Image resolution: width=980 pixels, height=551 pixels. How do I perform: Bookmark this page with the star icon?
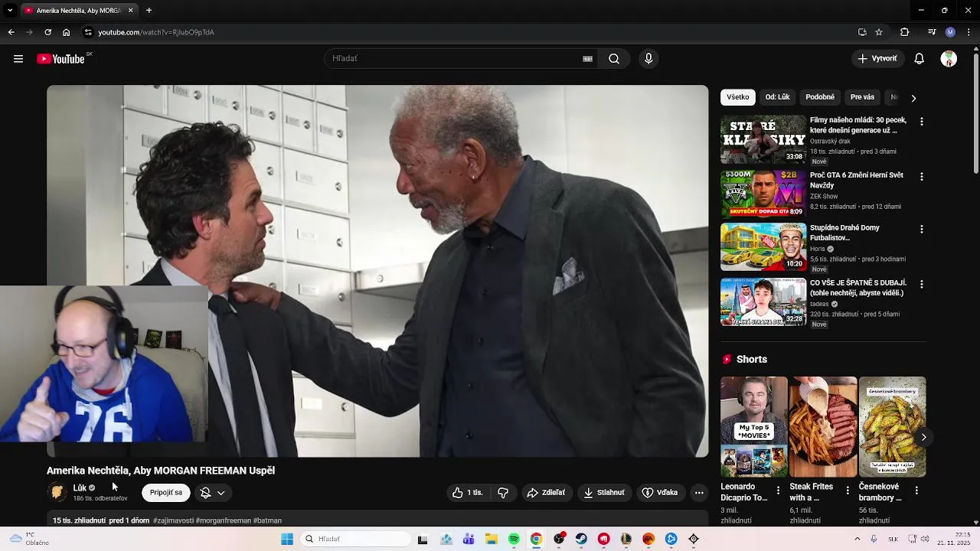click(879, 32)
